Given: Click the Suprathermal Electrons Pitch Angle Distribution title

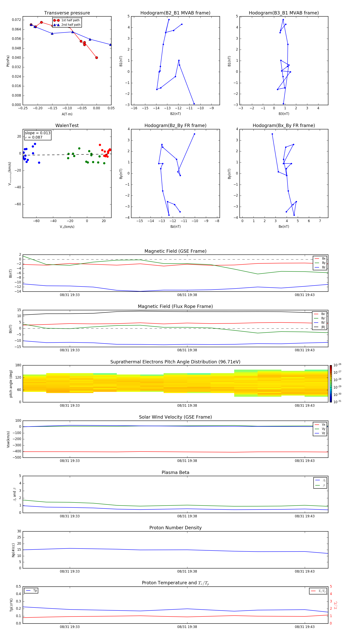Looking at the screenshot, I should pyautogui.click(x=175, y=362).
